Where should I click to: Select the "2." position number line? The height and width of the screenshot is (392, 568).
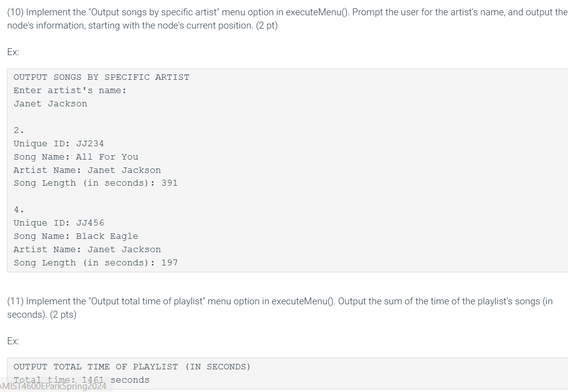tap(19, 131)
